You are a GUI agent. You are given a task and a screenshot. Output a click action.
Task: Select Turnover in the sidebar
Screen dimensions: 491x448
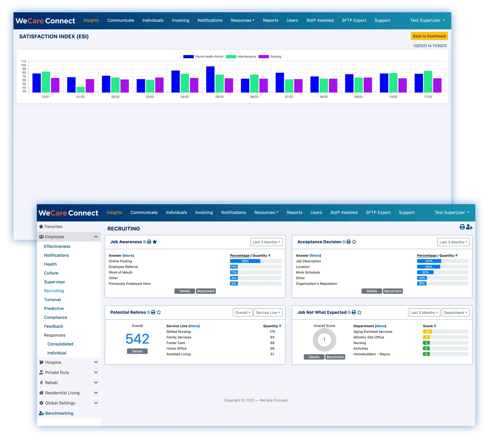click(53, 299)
